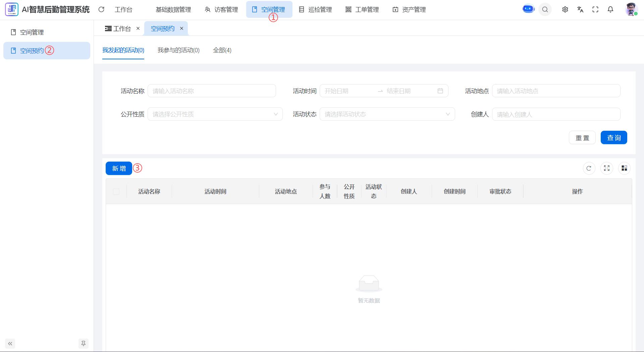Pin the sidebar with the pin icon
The height and width of the screenshot is (352, 644).
[83, 343]
